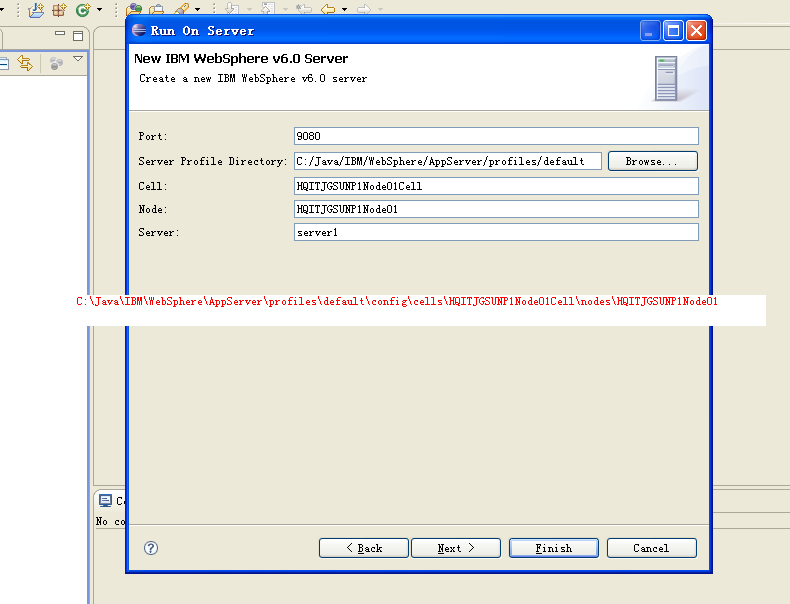
Task: Open the Search icon's dropdown arrow
Action: [198, 10]
